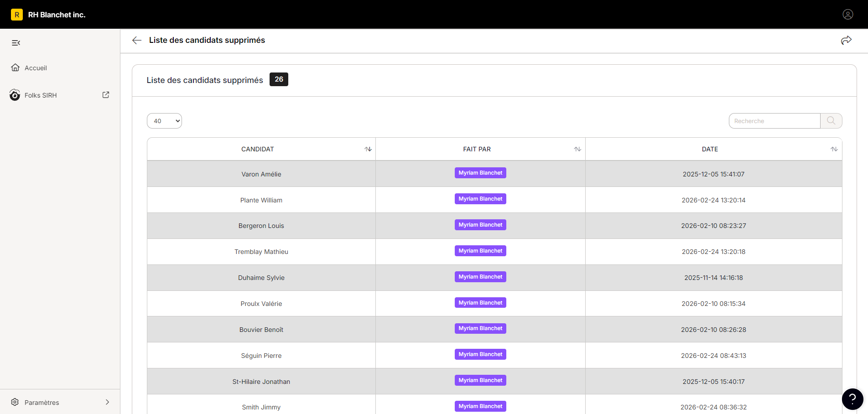
Task: Open Folks SIRH external link icon
Action: click(x=106, y=95)
